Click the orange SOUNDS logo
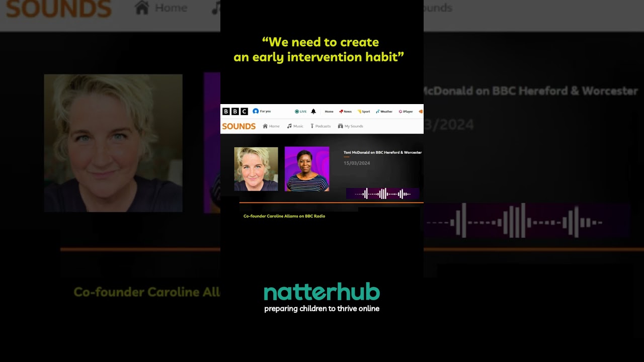Image resolution: width=644 pixels, height=362 pixels. (x=239, y=126)
